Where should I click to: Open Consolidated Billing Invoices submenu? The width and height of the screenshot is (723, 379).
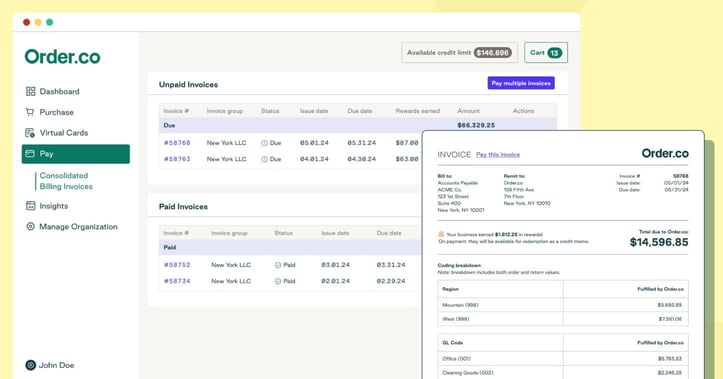[66, 181]
